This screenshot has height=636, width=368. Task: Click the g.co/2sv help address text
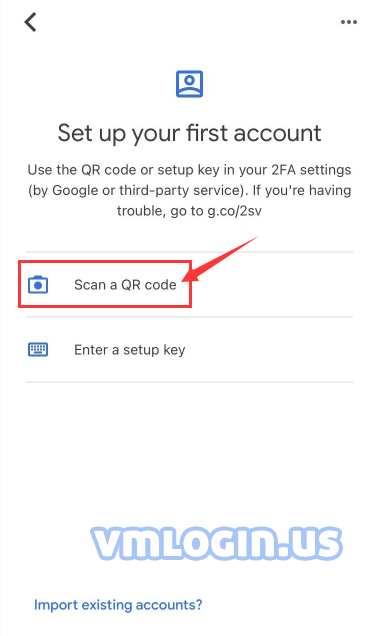pos(235,211)
